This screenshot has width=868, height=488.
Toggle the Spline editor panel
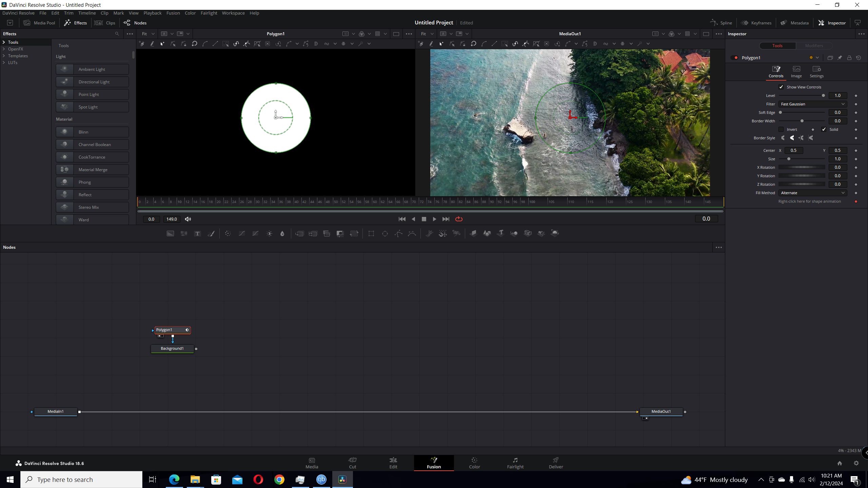pyautogui.click(x=721, y=23)
